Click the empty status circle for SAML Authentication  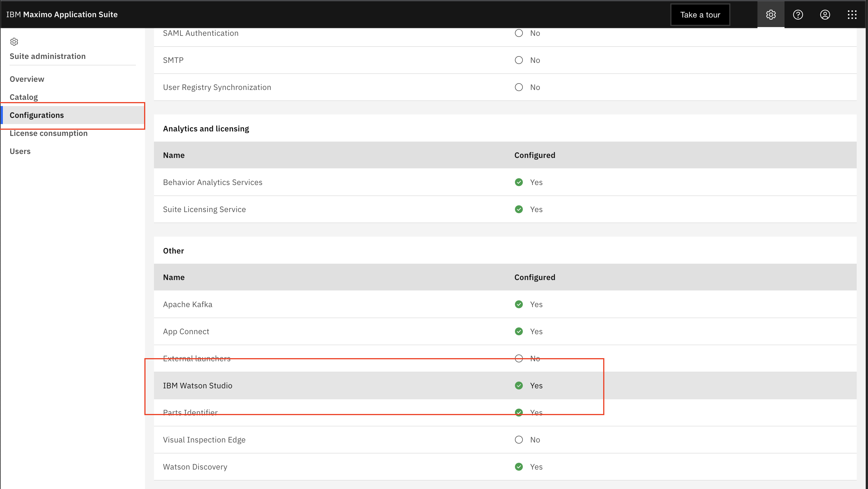(x=519, y=33)
